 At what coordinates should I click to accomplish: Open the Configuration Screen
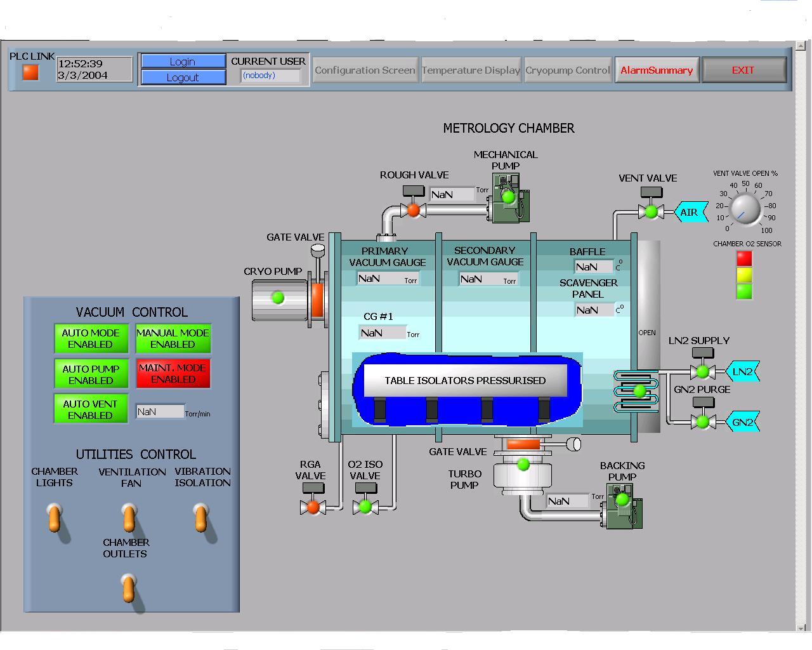click(365, 70)
